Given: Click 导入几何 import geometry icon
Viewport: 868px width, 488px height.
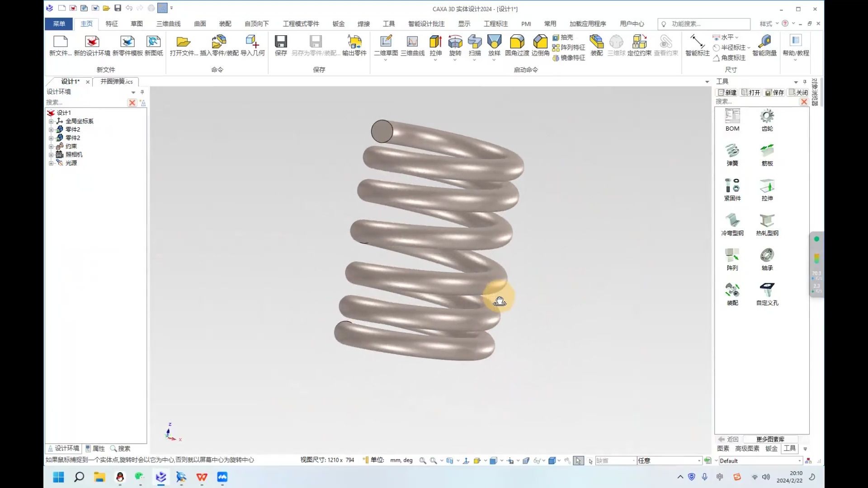Looking at the screenshot, I should coord(252,46).
